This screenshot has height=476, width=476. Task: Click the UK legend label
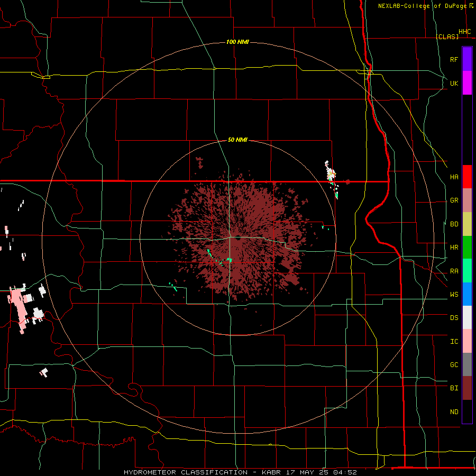tap(454, 83)
